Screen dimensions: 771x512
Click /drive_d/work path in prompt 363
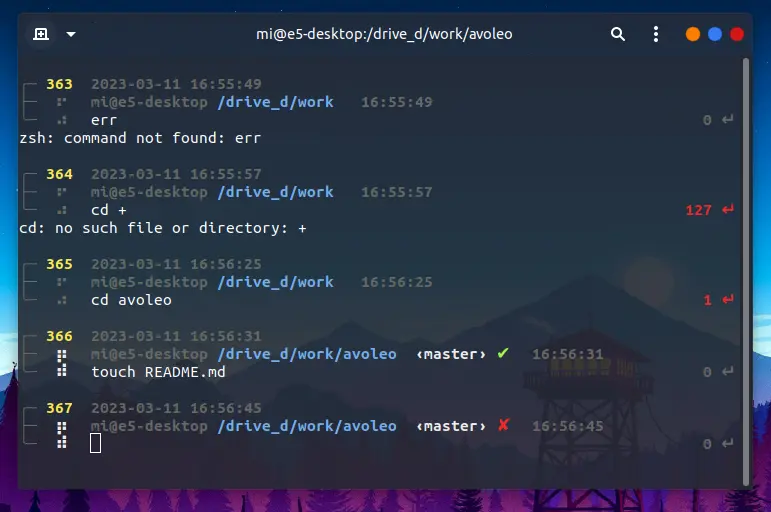pyautogui.click(x=275, y=102)
